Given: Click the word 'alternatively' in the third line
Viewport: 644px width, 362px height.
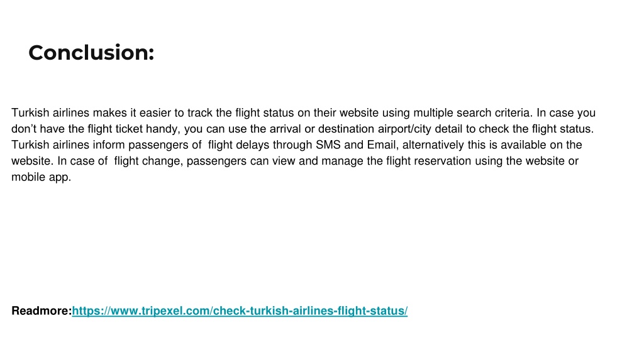Looking at the screenshot, I should pyautogui.click(x=433, y=145).
